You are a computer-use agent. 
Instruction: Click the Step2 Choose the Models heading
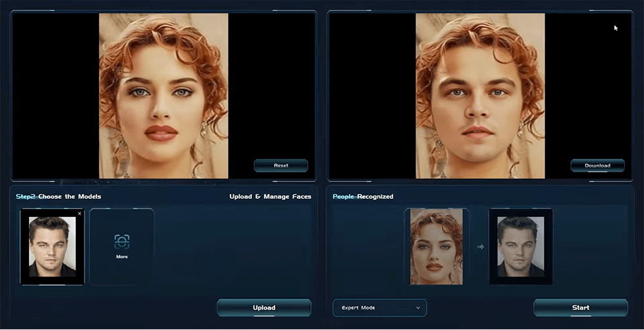click(x=59, y=197)
